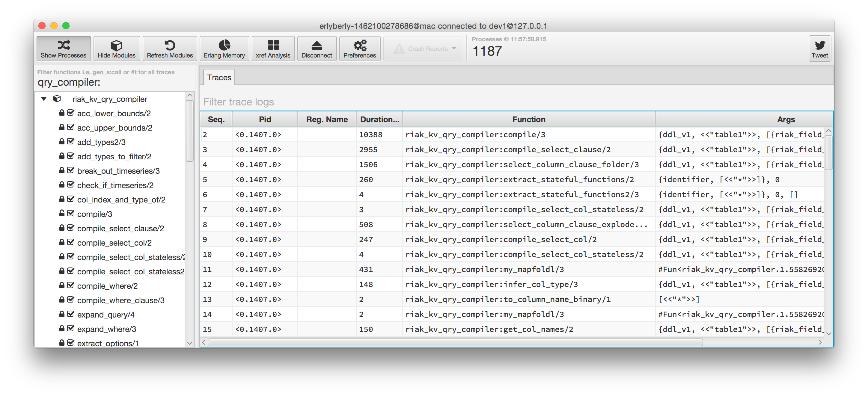Viewport: 868px width, 396px height.
Task: Toggle the expand_query/4 trace checkbox
Action: coord(70,314)
